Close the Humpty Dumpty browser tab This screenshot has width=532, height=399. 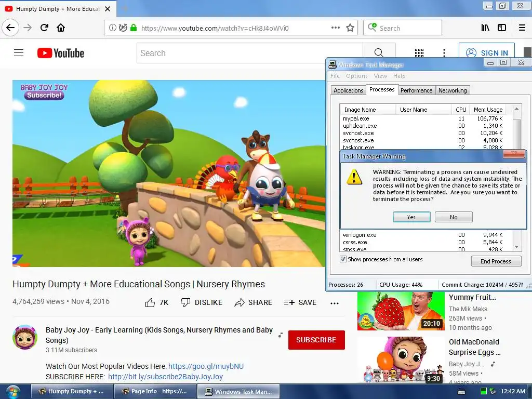108,9
